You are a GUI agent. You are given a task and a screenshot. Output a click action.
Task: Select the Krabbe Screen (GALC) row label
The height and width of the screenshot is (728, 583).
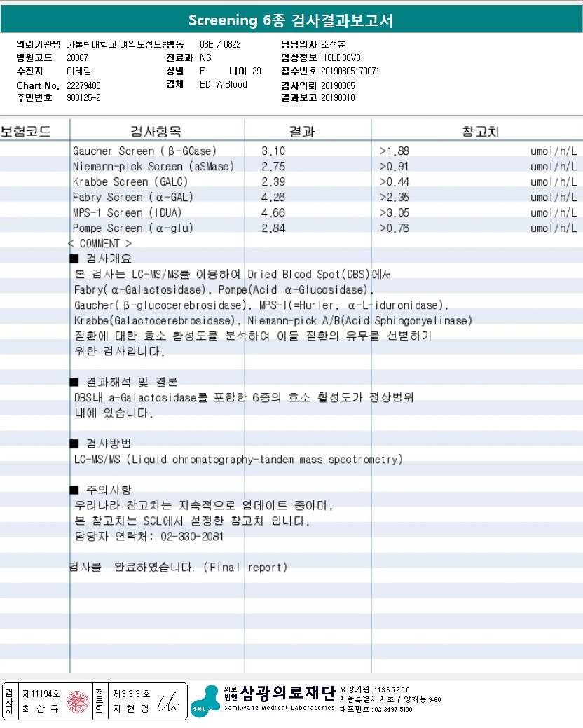pos(130,181)
